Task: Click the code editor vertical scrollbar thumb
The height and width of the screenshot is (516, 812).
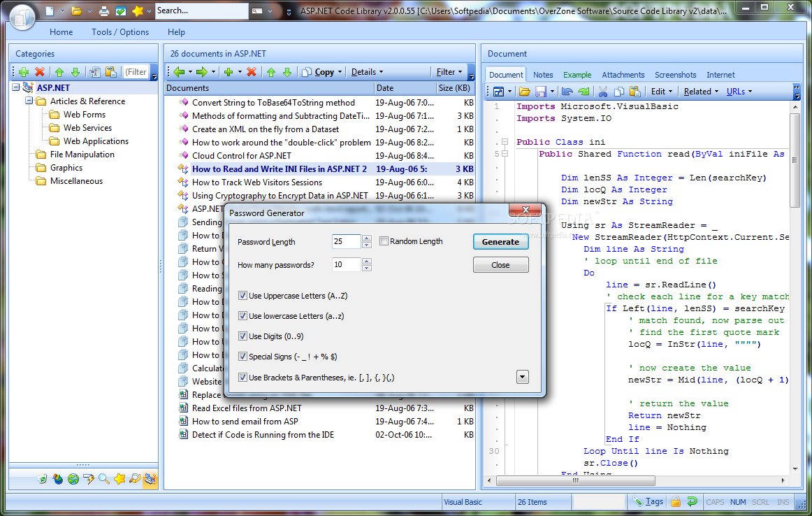Action: pyautogui.click(x=795, y=160)
